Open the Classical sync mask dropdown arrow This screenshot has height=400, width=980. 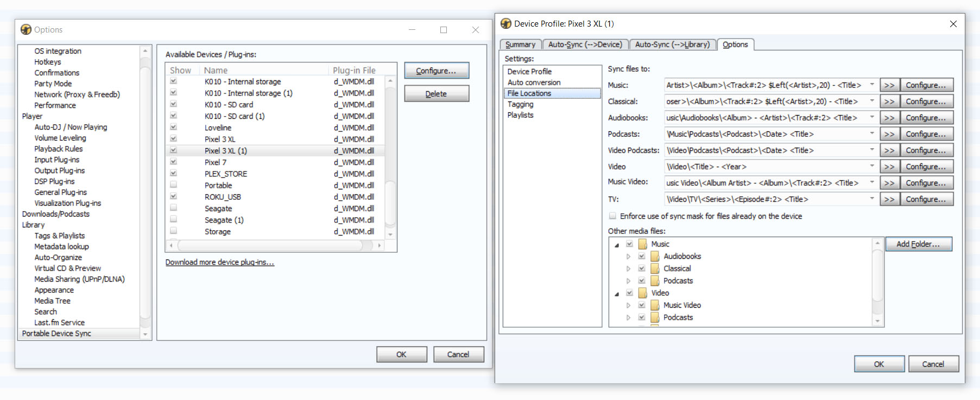(872, 101)
